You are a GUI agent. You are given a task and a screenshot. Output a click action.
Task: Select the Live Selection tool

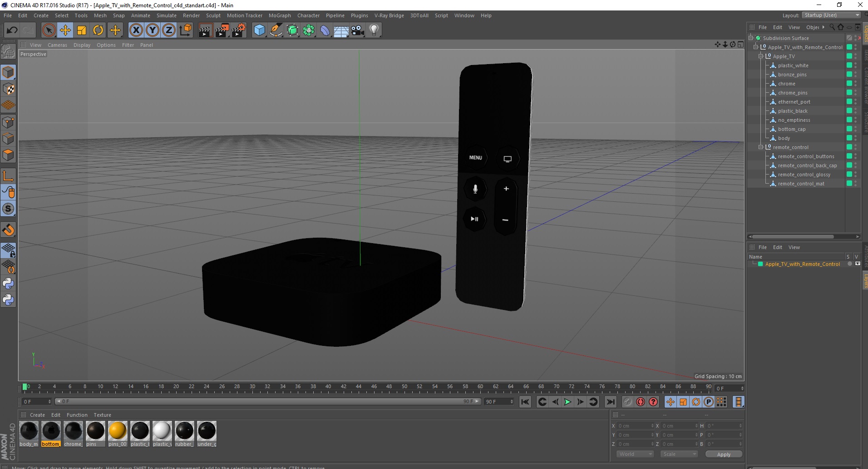tap(49, 30)
